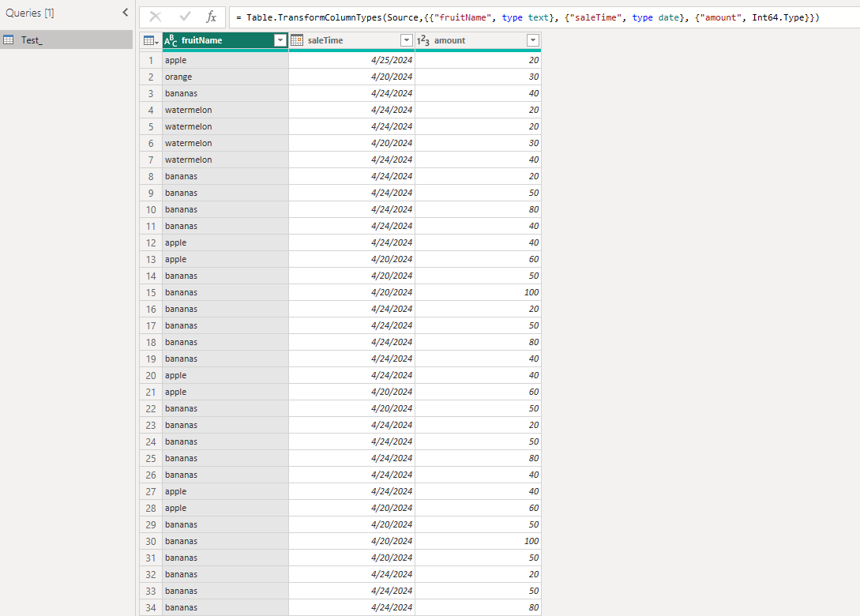Select row number 34 header

[151, 607]
